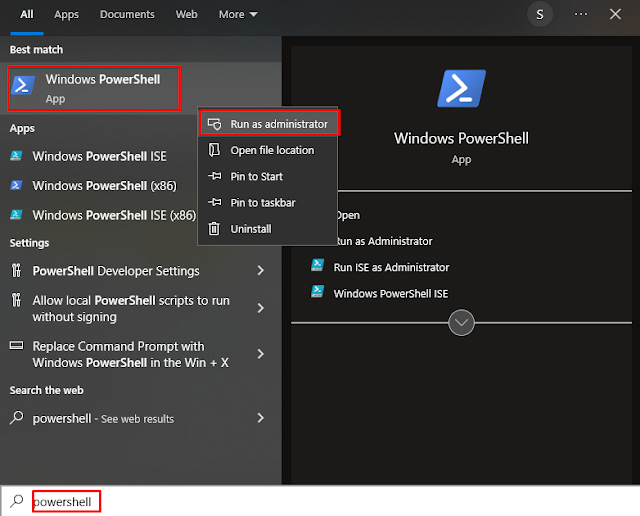Click the shield icon beside Run as administrator

pyautogui.click(x=214, y=124)
